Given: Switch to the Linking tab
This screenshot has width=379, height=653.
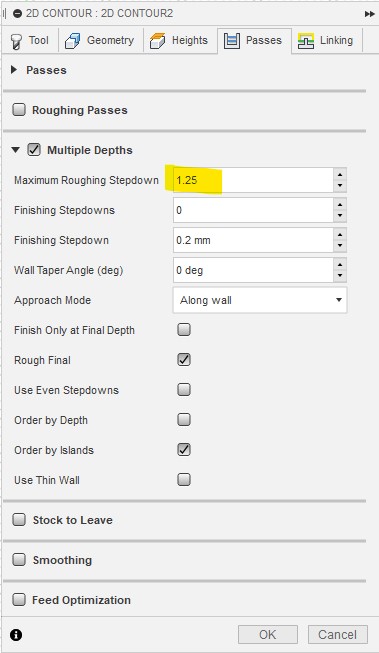Looking at the screenshot, I should [327, 40].
